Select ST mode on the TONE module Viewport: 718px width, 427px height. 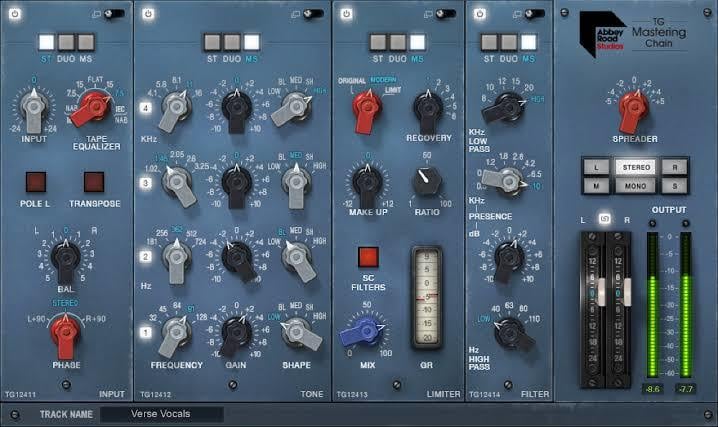point(212,42)
